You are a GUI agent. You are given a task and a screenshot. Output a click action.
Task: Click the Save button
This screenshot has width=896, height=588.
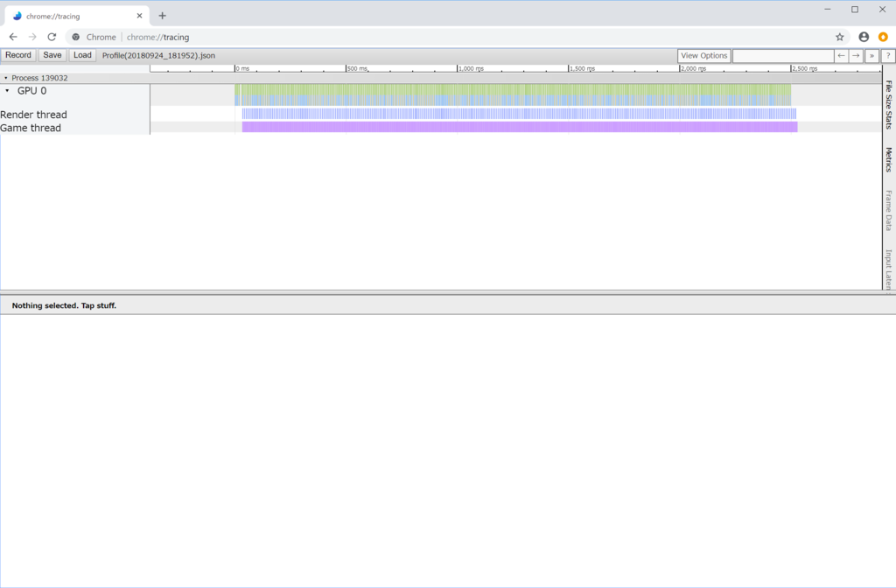(52, 55)
